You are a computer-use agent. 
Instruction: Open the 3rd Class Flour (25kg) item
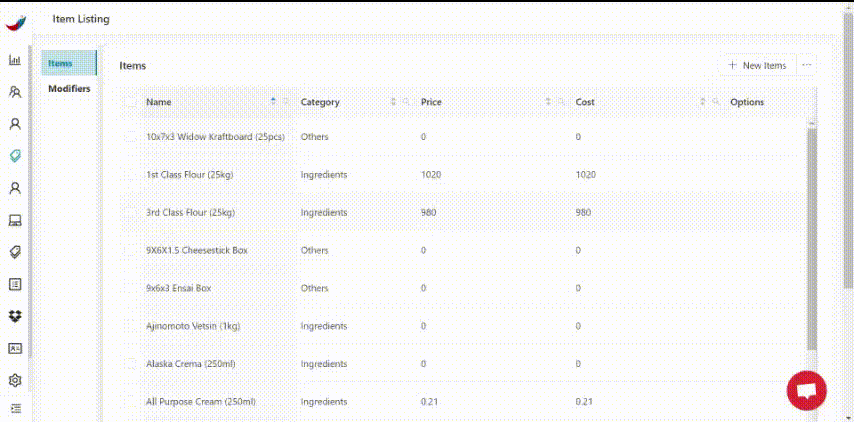[190, 212]
